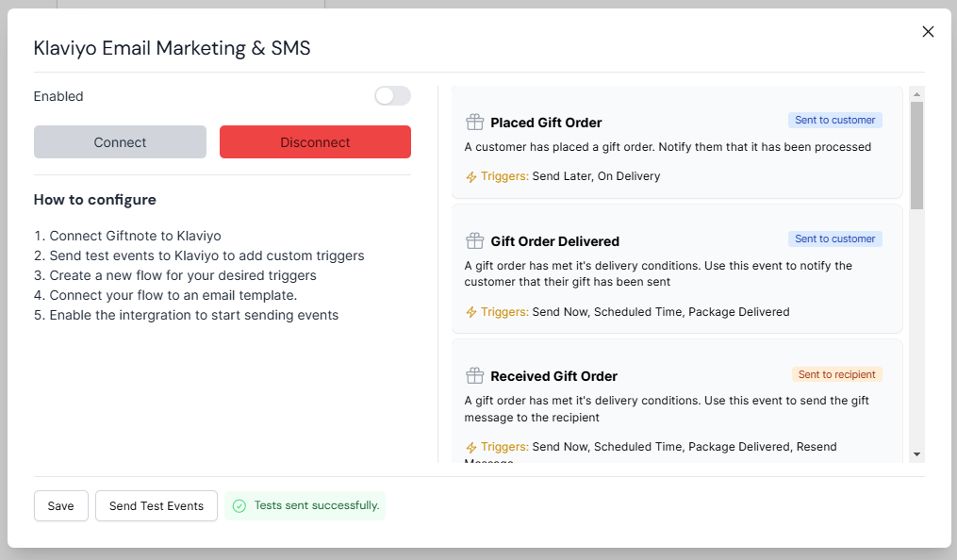Viewport: 957px width, 560px height.
Task: Select the Placed Gift Order title
Action: point(546,123)
